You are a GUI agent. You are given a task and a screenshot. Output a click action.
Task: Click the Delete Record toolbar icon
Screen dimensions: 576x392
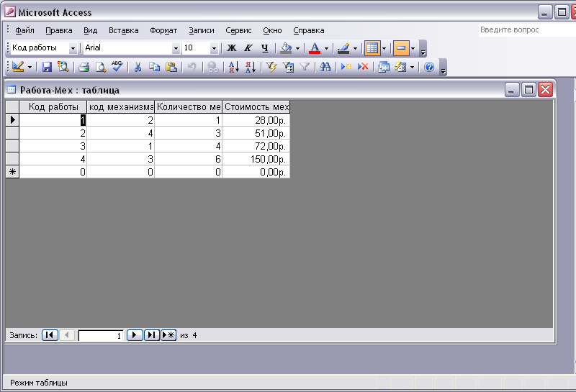(363, 67)
